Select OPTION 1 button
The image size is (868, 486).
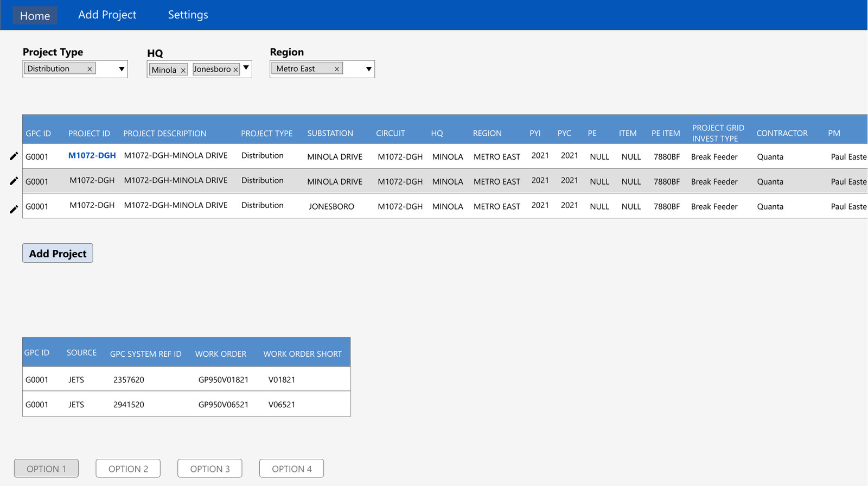46,469
